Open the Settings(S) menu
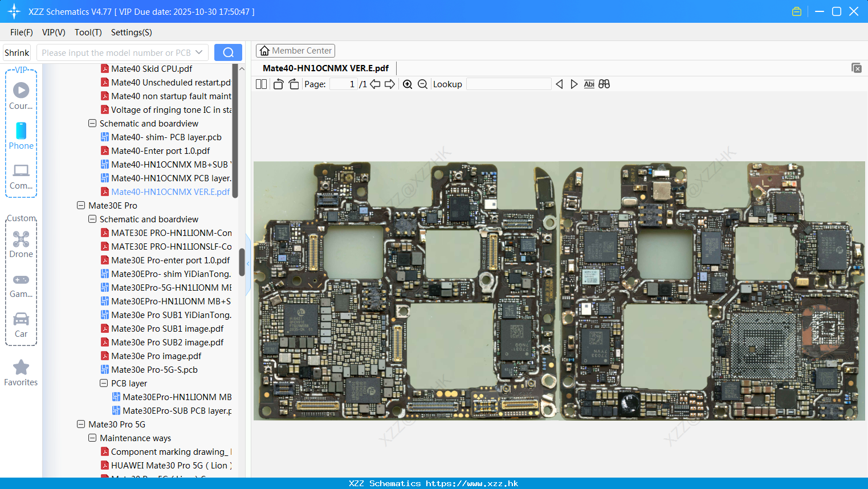This screenshot has height=489, width=868. click(x=132, y=32)
